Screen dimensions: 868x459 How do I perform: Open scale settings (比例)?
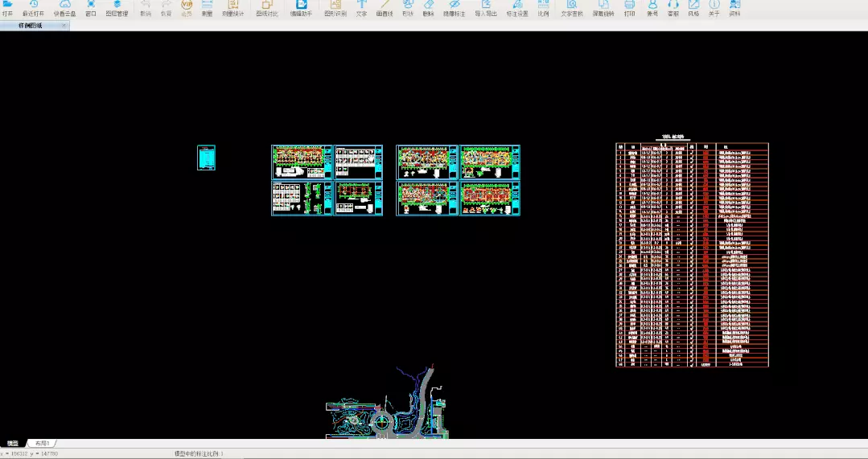[x=544, y=8]
